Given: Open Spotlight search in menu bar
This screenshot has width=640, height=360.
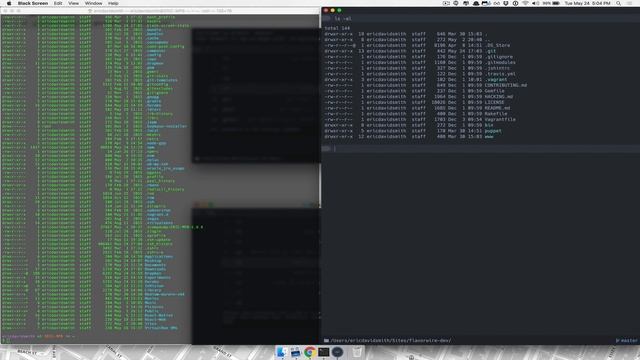Looking at the screenshot, I should pos(618,3).
